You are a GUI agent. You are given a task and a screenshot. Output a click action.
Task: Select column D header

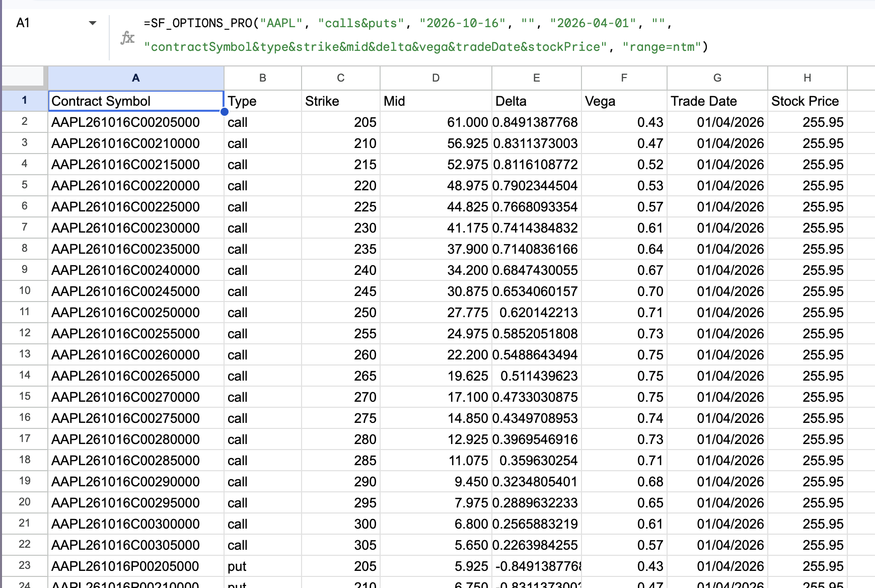pos(436,78)
